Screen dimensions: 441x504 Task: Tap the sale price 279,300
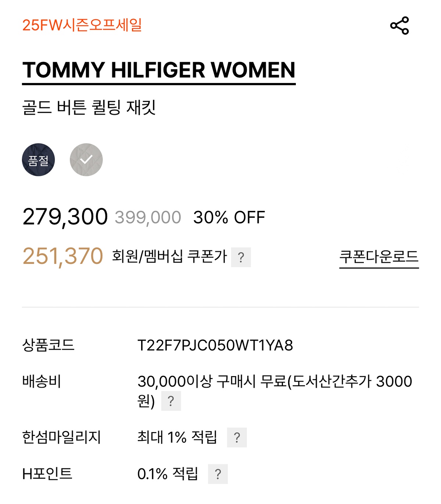[65, 216]
